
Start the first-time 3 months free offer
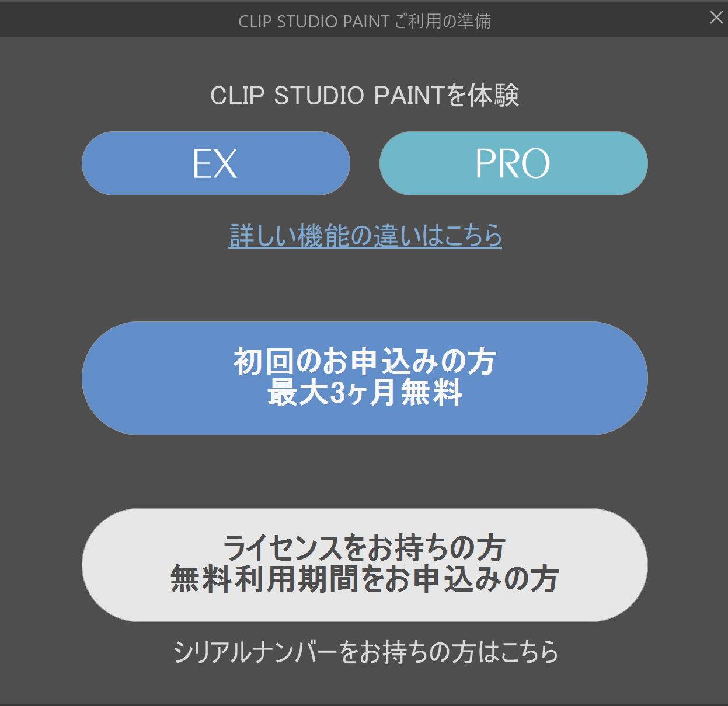[365, 378]
